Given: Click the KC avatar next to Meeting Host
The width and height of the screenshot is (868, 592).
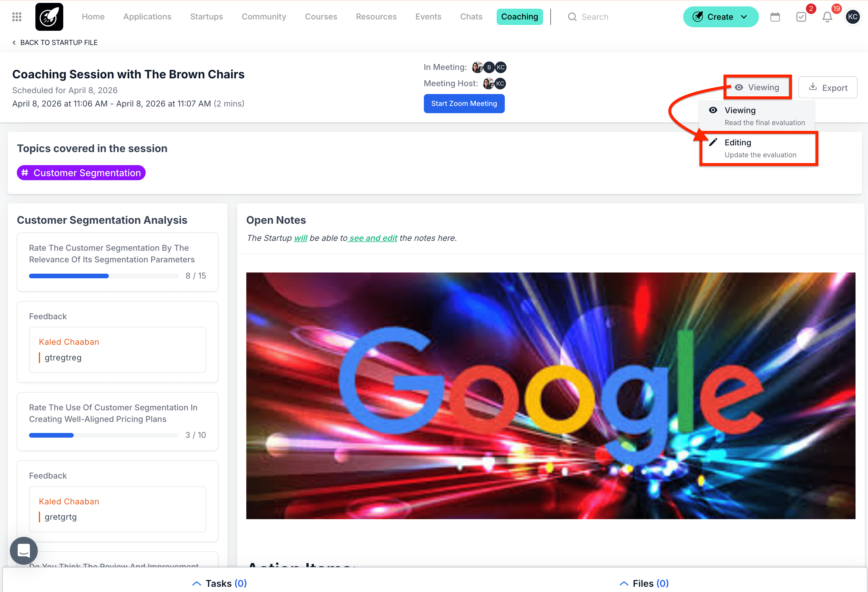Looking at the screenshot, I should coord(500,84).
